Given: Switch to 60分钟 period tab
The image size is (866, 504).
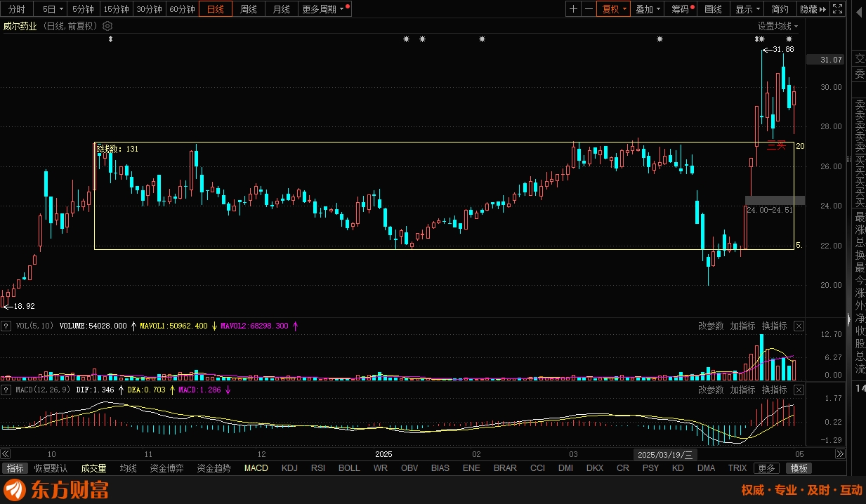Looking at the screenshot, I should coord(183,9).
